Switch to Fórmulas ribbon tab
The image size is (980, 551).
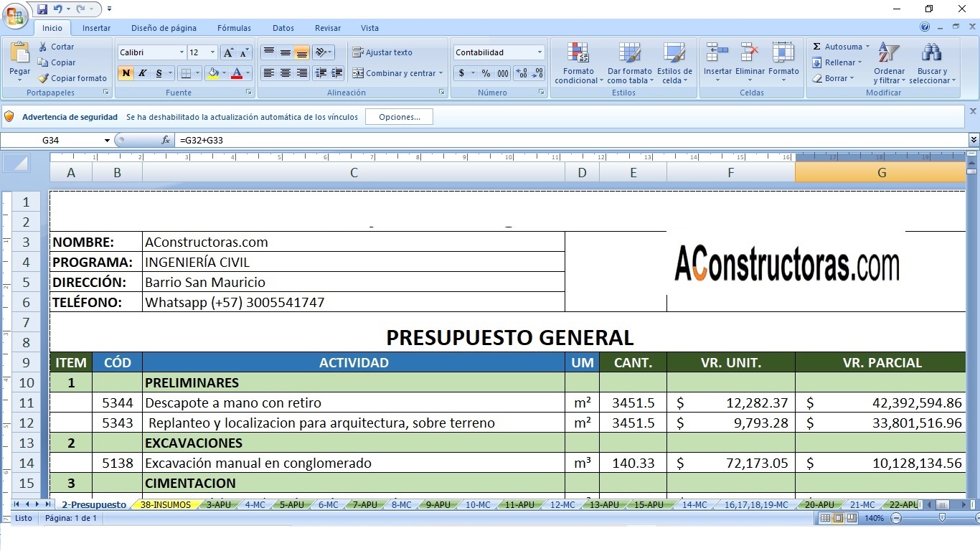pyautogui.click(x=234, y=28)
